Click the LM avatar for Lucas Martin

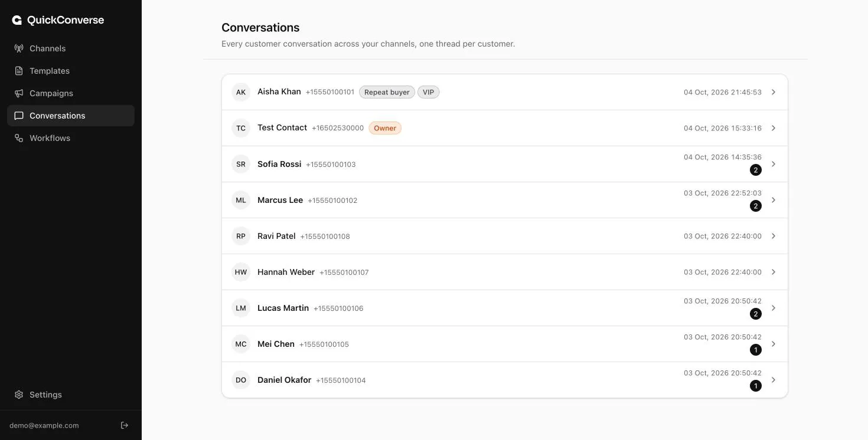241,308
